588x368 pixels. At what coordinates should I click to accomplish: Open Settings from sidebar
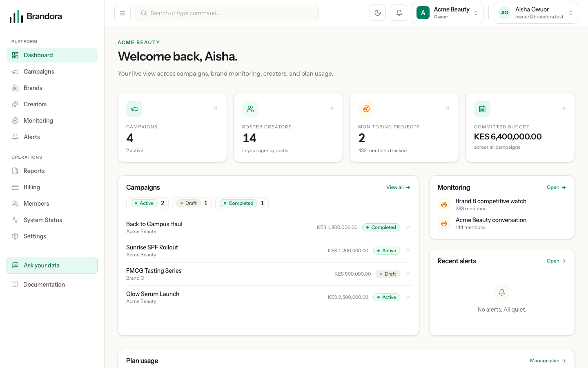tap(52, 236)
